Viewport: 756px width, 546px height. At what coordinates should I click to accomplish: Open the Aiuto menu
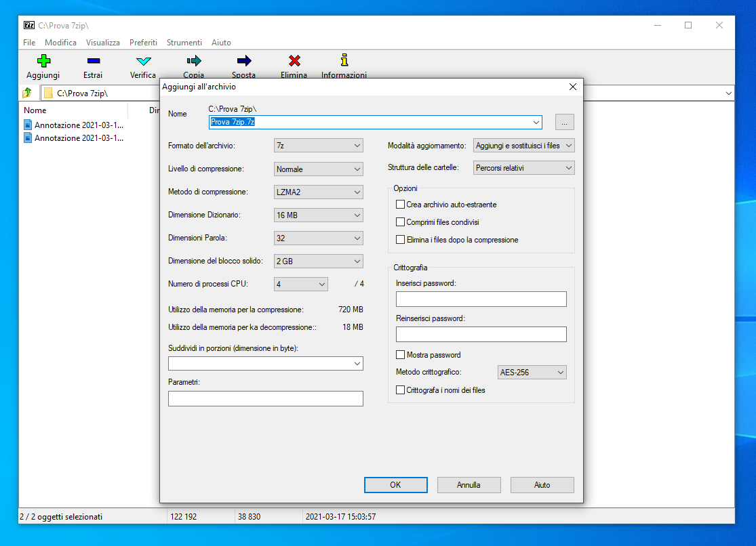coord(221,43)
